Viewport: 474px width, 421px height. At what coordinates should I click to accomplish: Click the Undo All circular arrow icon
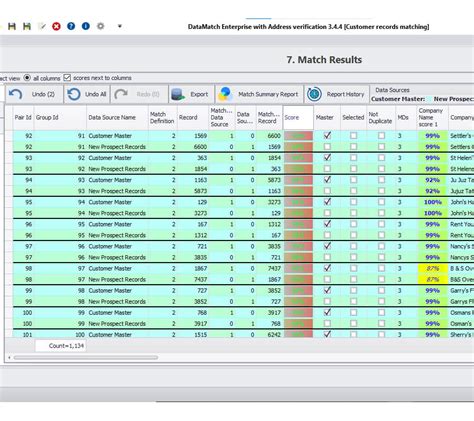[x=74, y=94]
